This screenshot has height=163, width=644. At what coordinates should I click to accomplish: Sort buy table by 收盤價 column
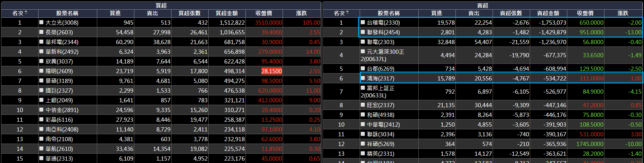[x=264, y=13]
